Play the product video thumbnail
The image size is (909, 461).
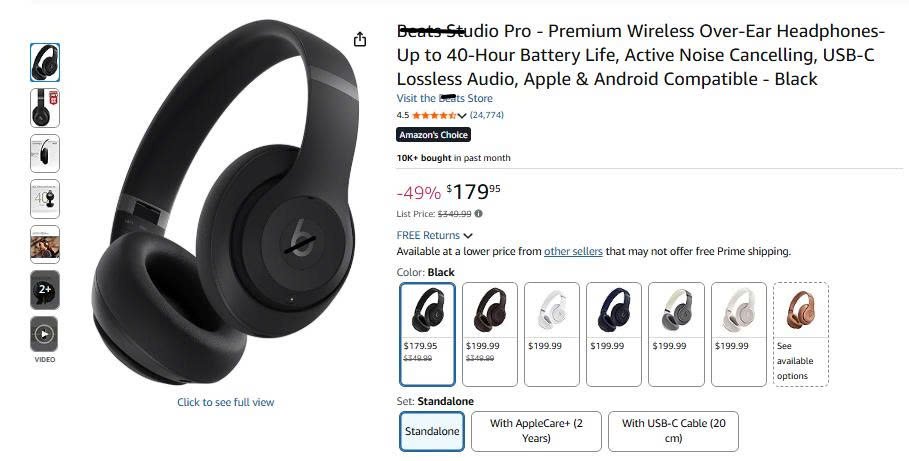point(45,334)
